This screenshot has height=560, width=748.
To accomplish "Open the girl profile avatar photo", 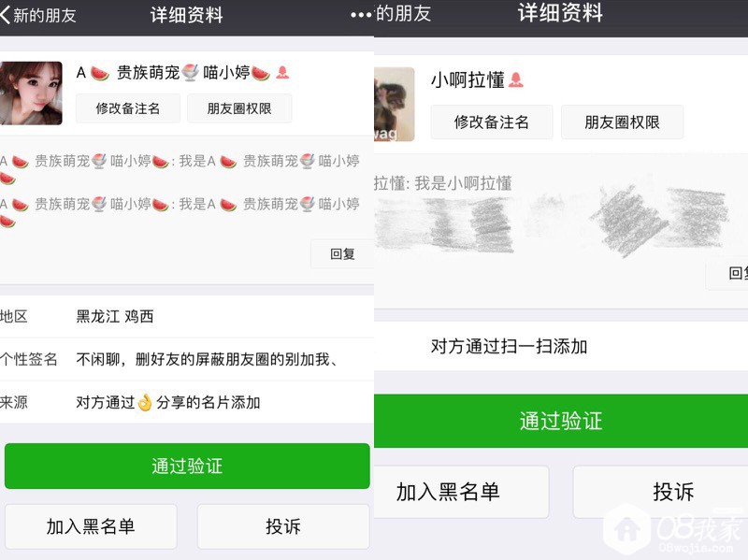I will click(31, 93).
